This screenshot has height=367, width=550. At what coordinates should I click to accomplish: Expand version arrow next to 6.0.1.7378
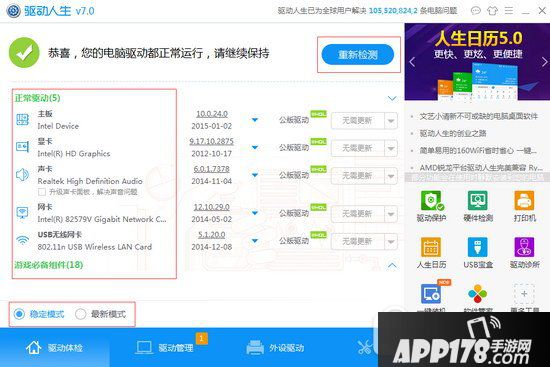point(255,175)
